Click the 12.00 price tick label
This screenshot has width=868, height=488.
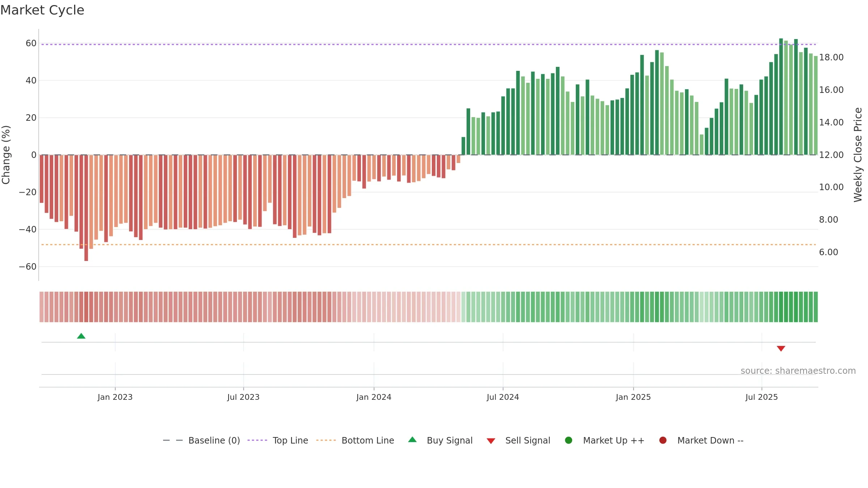click(831, 155)
